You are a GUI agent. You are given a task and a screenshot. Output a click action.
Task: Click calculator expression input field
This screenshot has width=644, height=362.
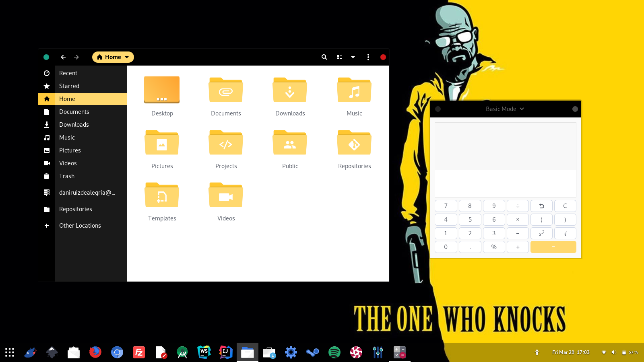pyautogui.click(x=506, y=184)
